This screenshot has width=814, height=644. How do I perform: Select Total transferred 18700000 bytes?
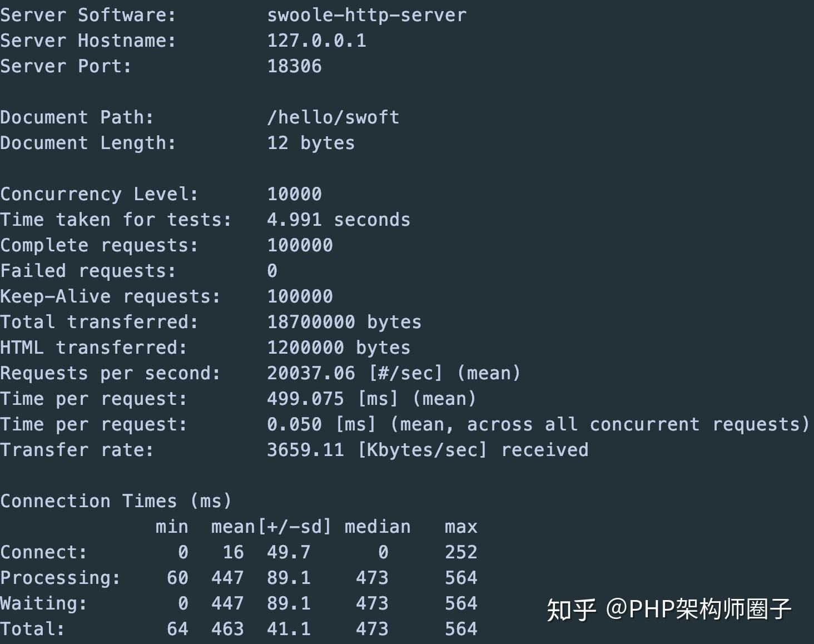point(344,322)
